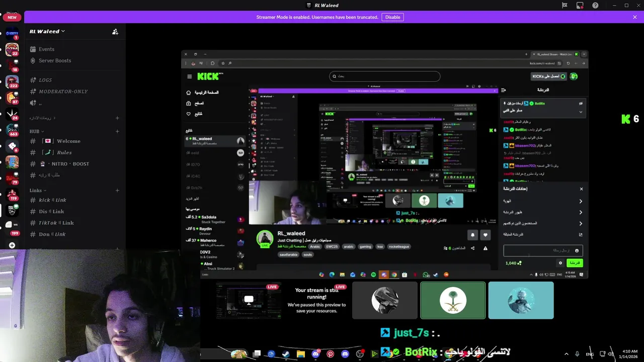This screenshot has height=362, width=644.
Task: Click the green chat send button in Kick
Action: tap(575, 263)
